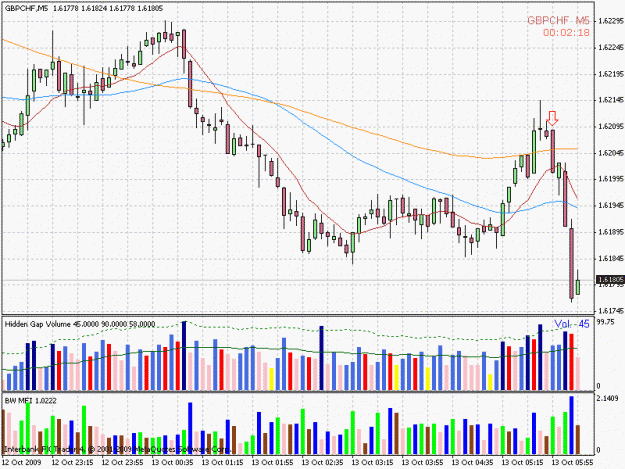
Task: Click the 13 Oct 02:35 time axis label
Action: (322, 463)
